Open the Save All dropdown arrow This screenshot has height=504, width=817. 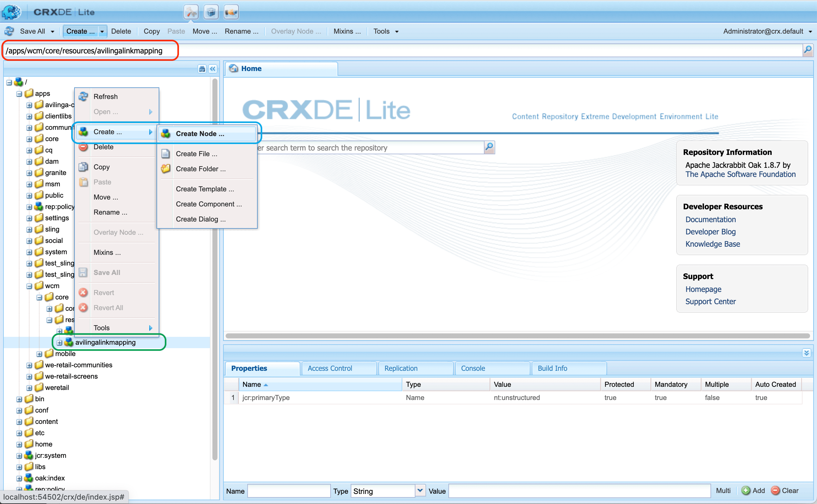[x=52, y=32]
